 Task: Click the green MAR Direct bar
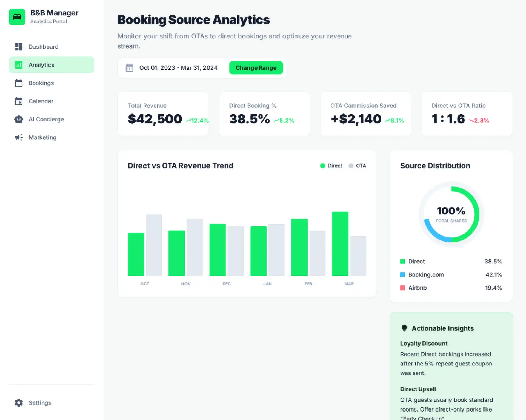pyautogui.click(x=340, y=243)
